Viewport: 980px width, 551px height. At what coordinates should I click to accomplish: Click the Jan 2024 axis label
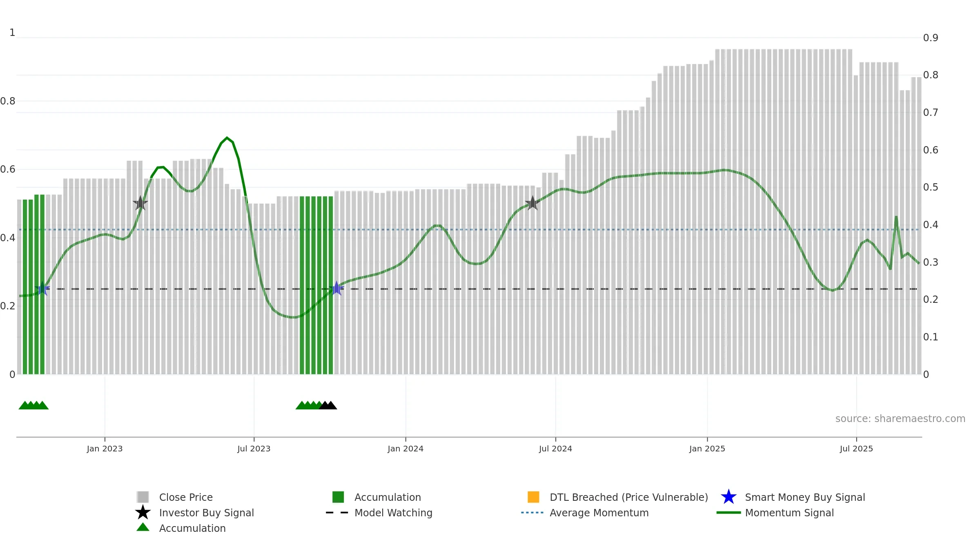tap(405, 449)
